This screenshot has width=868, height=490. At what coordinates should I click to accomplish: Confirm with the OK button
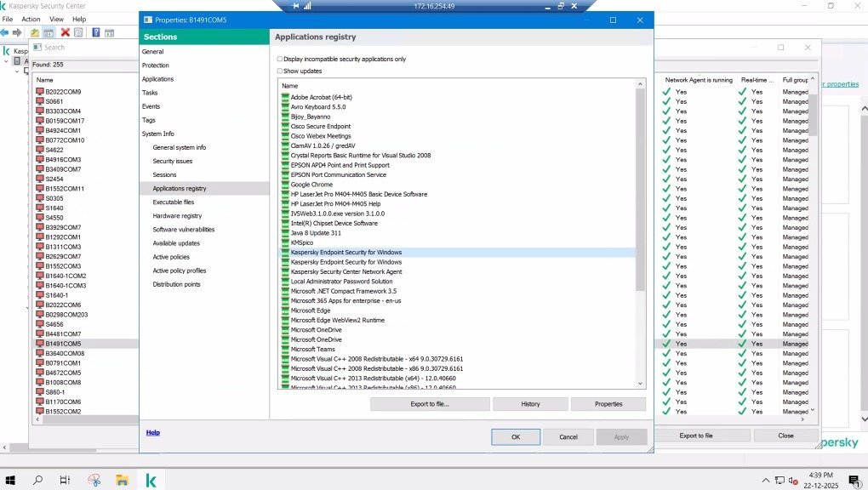[516, 437]
